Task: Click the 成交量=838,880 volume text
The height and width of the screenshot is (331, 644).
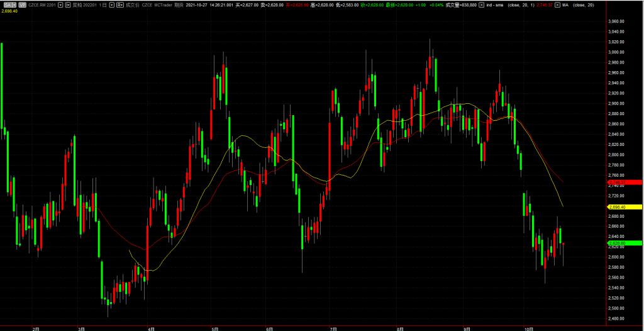Action: 461,5
